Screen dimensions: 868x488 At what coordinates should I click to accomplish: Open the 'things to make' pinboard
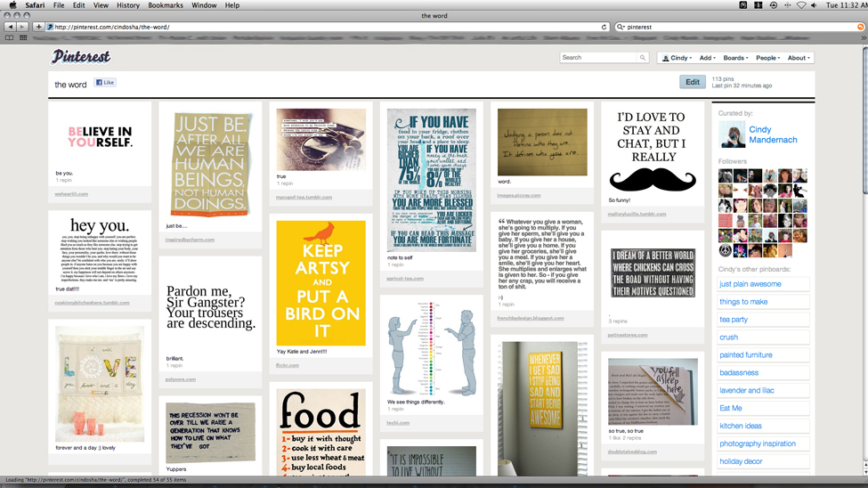click(763, 302)
